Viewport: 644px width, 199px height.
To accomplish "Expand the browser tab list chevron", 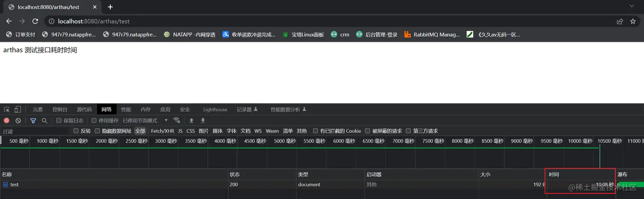I will (632, 6).
